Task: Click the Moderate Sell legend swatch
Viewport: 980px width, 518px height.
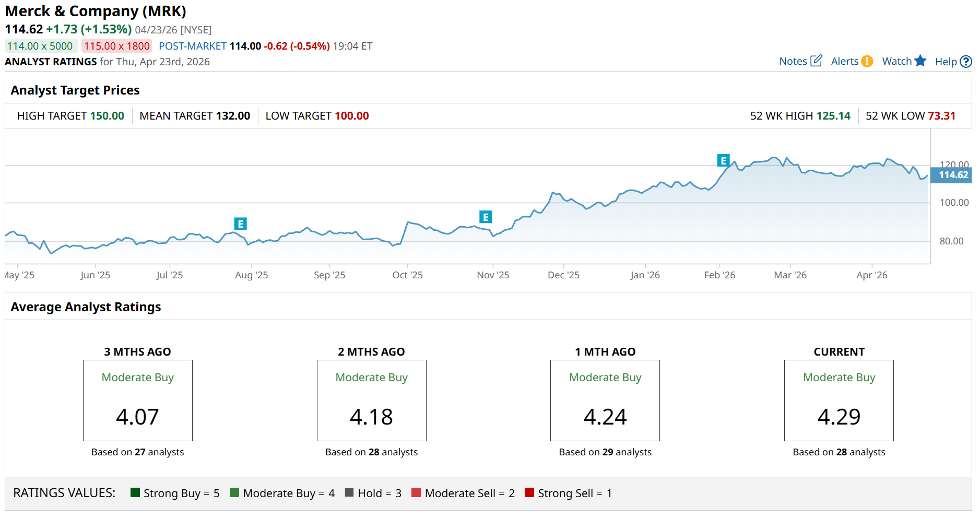Action: pyautogui.click(x=416, y=492)
